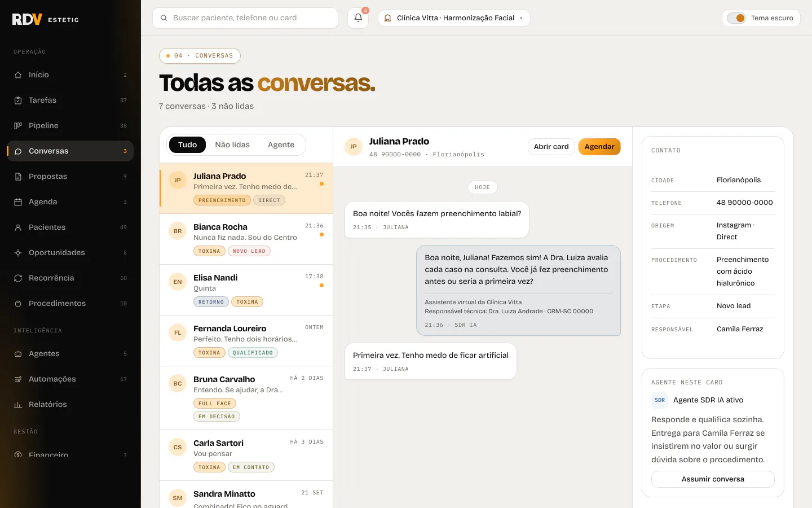The height and width of the screenshot is (508, 812).
Task: Go to Relatórios in the sidebar
Action: tap(70, 404)
